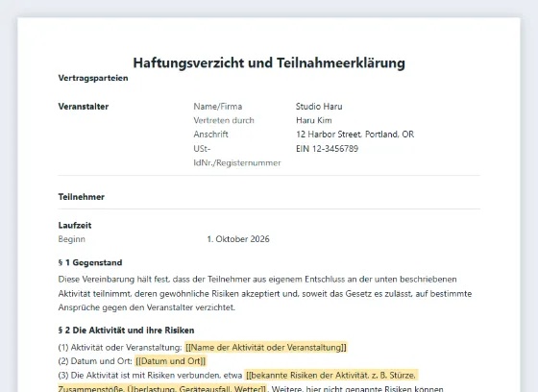Viewport: 538px width, 392px height.
Task: Click the Anschrift label
Action: click(210, 135)
